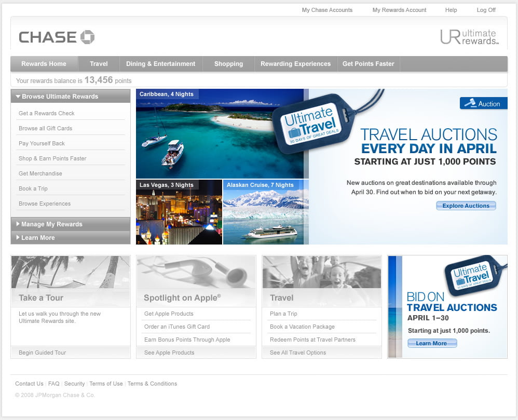This screenshot has height=420, width=518.
Task: Click the Take a Tour hammock image
Action: 71,272
